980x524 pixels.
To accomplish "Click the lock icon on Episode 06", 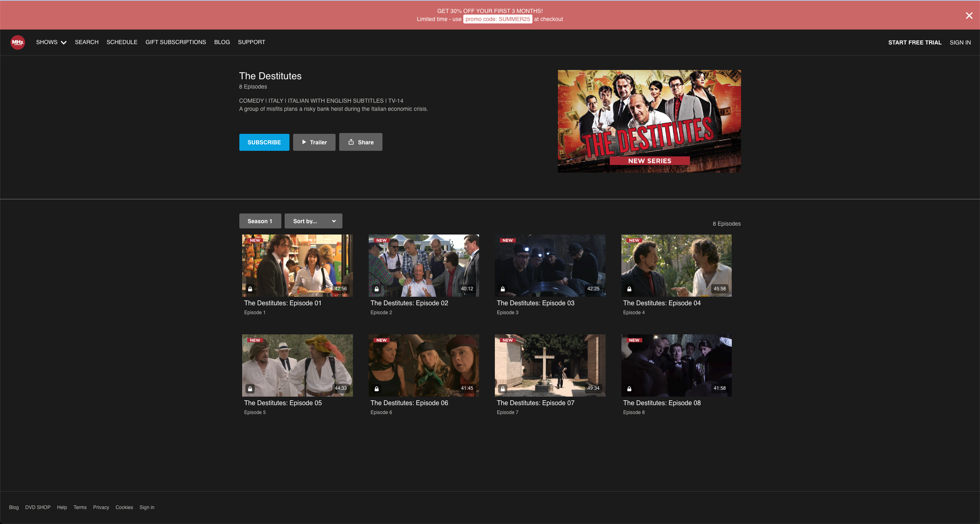I will (376, 389).
